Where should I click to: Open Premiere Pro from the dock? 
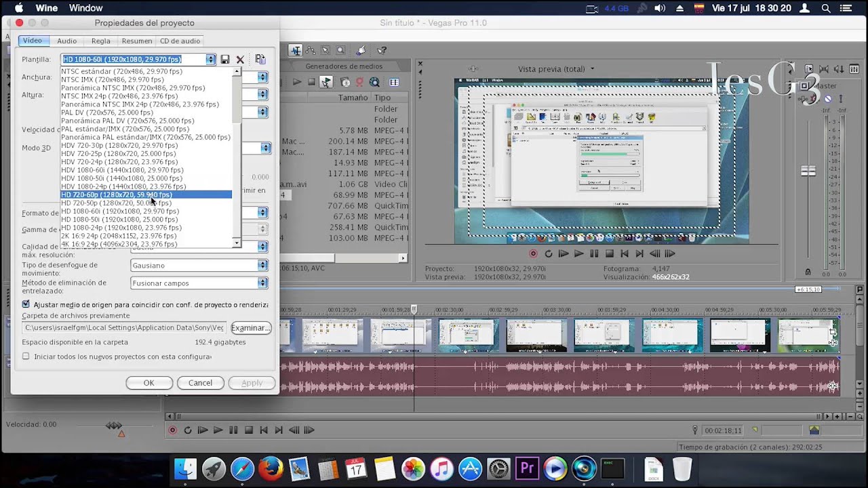pyautogui.click(x=527, y=468)
